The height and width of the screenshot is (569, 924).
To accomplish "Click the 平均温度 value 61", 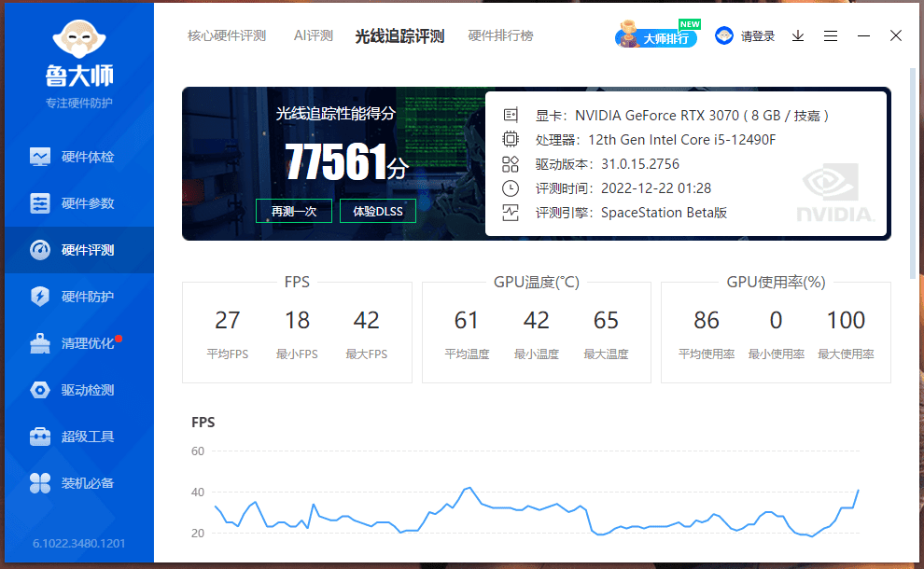I will [x=466, y=321].
